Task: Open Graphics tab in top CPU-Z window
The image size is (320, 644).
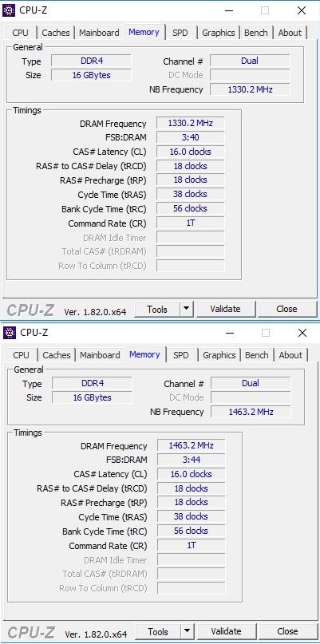Action: [219, 33]
